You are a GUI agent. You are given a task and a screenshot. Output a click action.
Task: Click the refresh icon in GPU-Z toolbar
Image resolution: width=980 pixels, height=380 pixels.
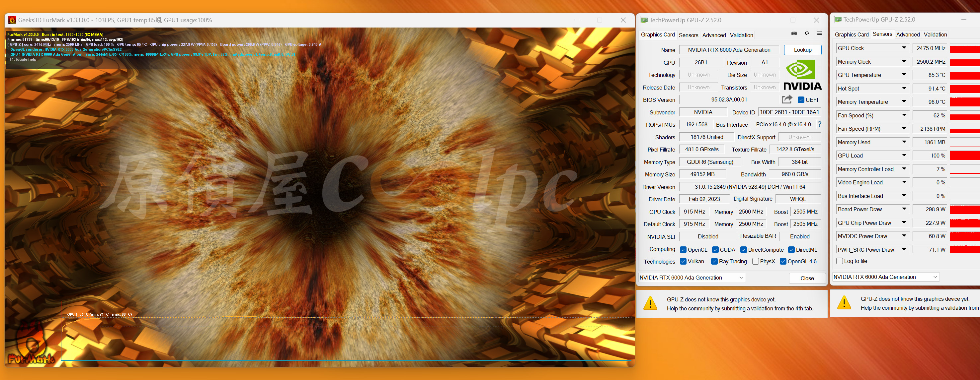(806, 33)
